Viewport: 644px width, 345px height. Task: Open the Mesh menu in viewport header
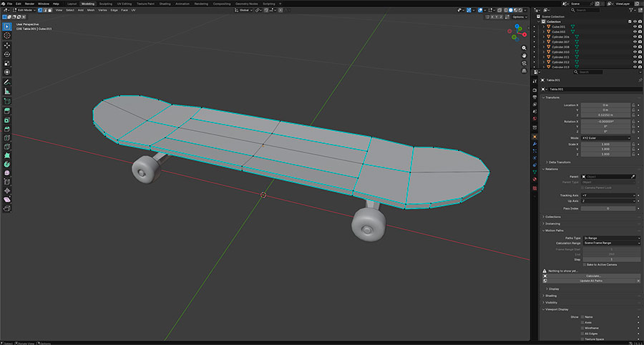pos(91,10)
